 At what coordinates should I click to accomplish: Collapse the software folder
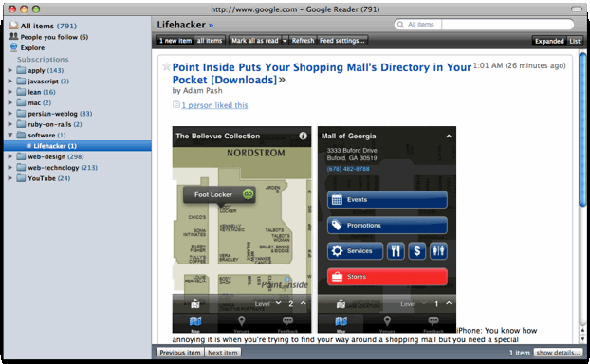tap(10, 135)
